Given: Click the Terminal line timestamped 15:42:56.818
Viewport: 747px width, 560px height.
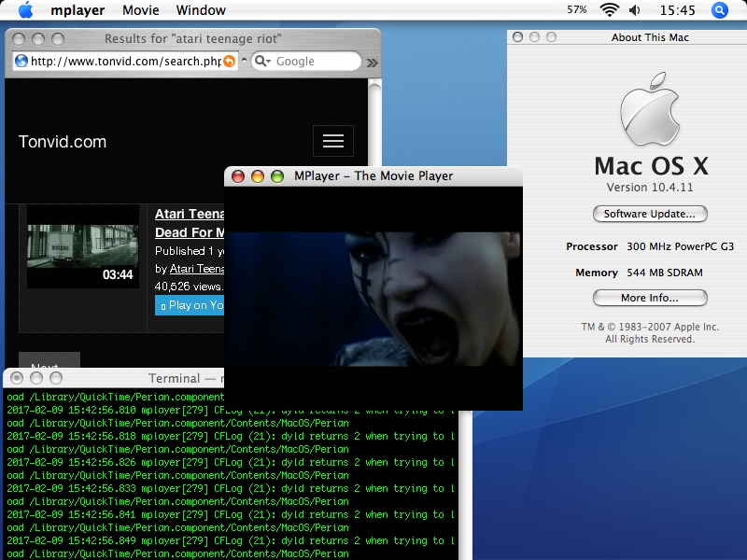Looking at the screenshot, I should click(x=231, y=436).
